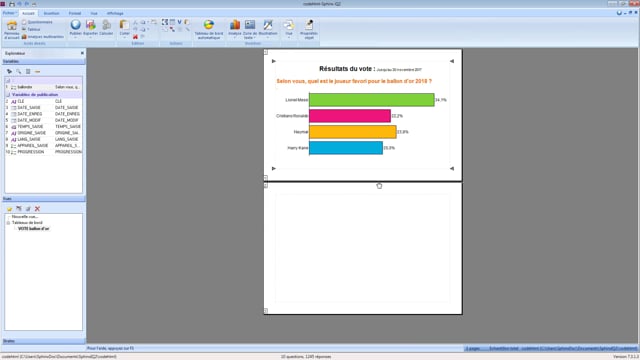Click the Publier globe icon

click(76, 25)
